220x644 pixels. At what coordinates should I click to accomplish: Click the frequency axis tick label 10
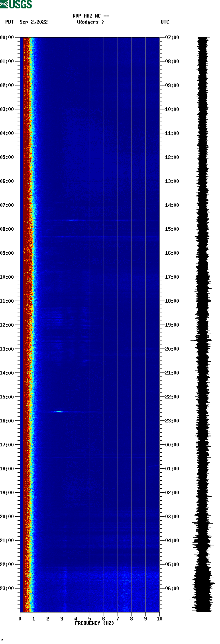click(x=159, y=619)
